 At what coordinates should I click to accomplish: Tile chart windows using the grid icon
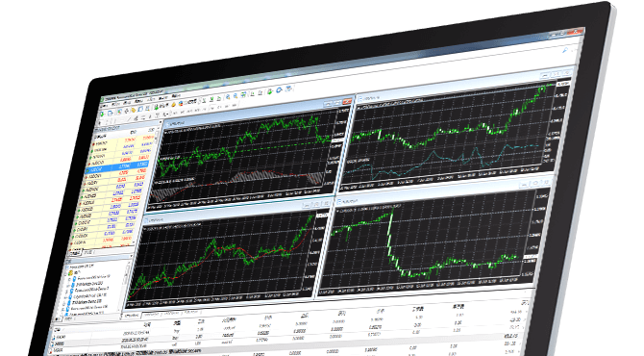[x=243, y=94]
